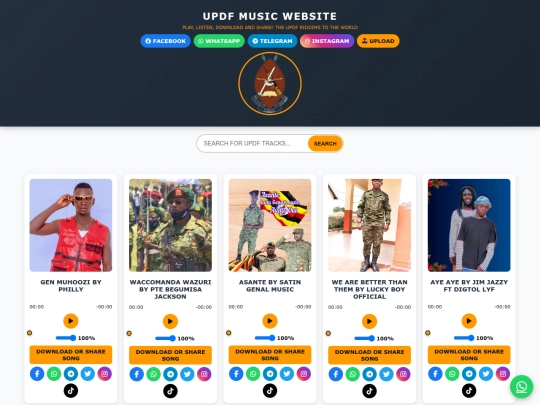The height and width of the screenshot is (405, 540).
Task: Open the Facebook header link
Action: coord(165,41)
